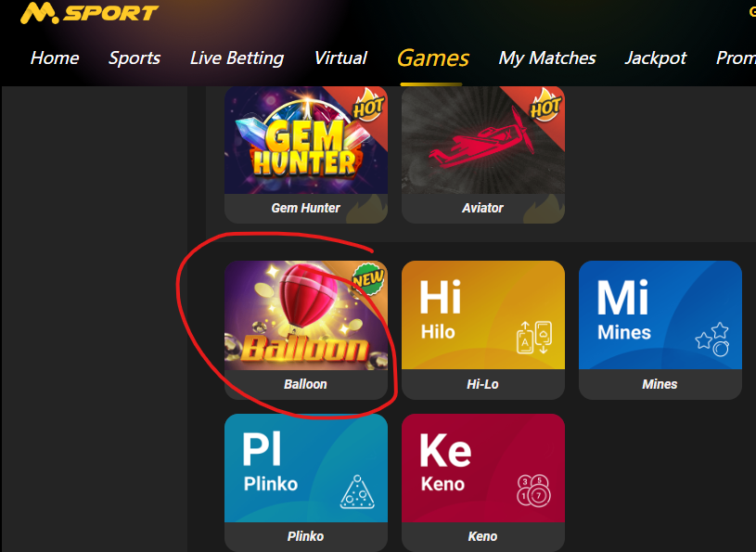Click the HOT flame badge on Aviator
Viewport: 756px width, 552px height.
(x=545, y=105)
